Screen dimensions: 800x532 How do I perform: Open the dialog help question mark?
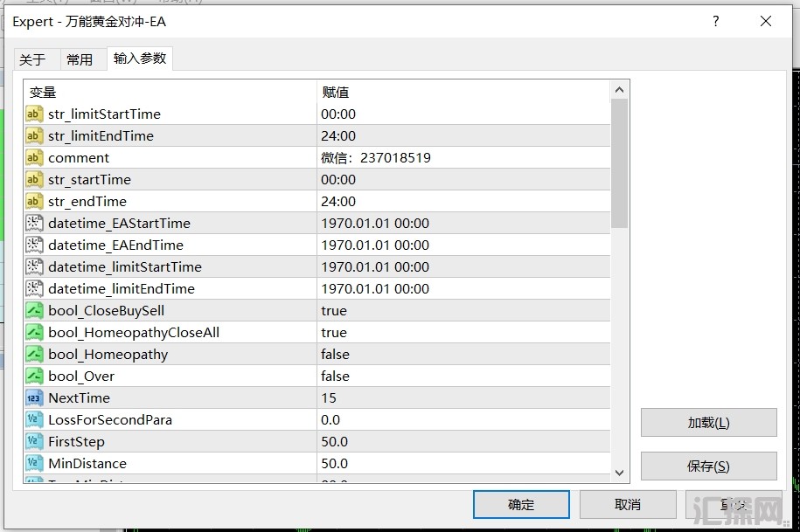(716, 21)
